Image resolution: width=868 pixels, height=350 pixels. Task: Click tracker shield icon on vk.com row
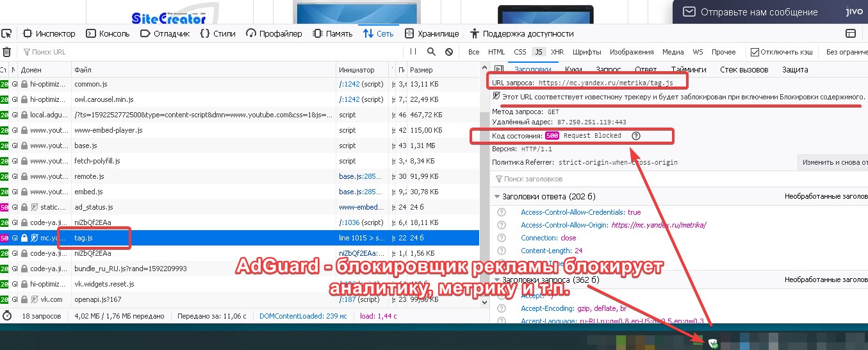[x=34, y=299]
